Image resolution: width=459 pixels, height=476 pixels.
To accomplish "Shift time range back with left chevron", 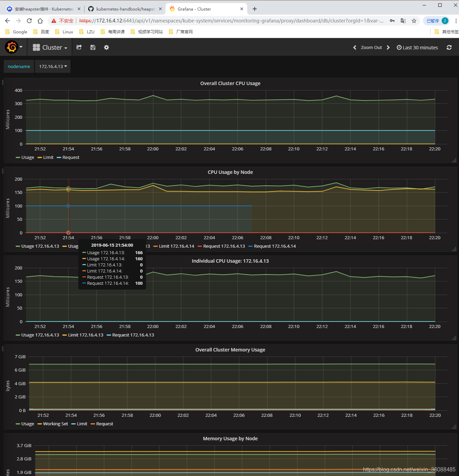I will point(354,48).
